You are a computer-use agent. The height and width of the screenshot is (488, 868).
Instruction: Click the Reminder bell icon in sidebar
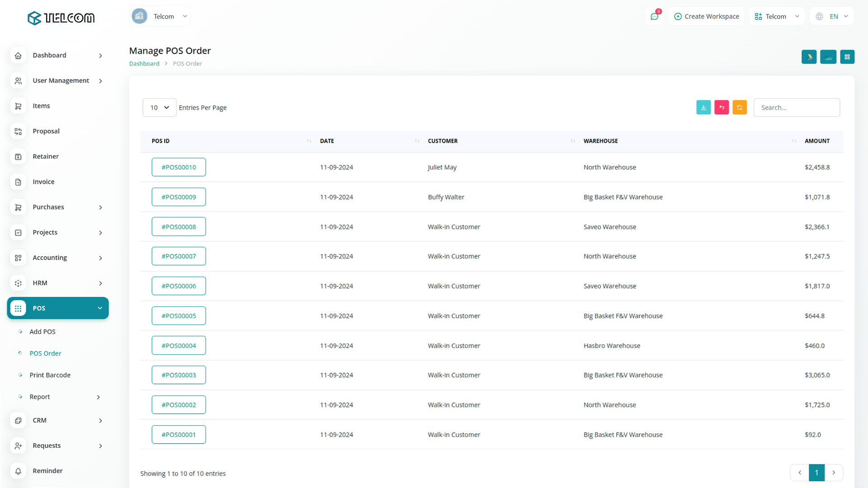click(x=18, y=471)
